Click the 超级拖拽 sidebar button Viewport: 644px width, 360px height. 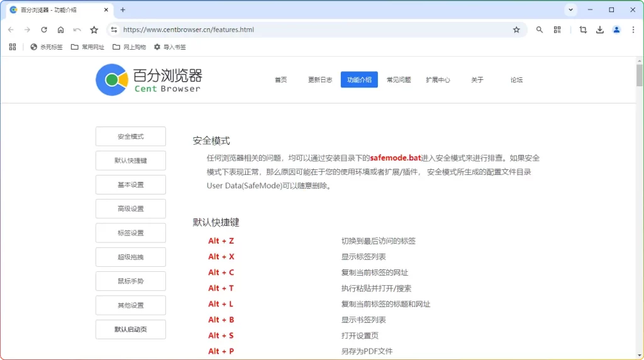pyautogui.click(x=131, y=257)
